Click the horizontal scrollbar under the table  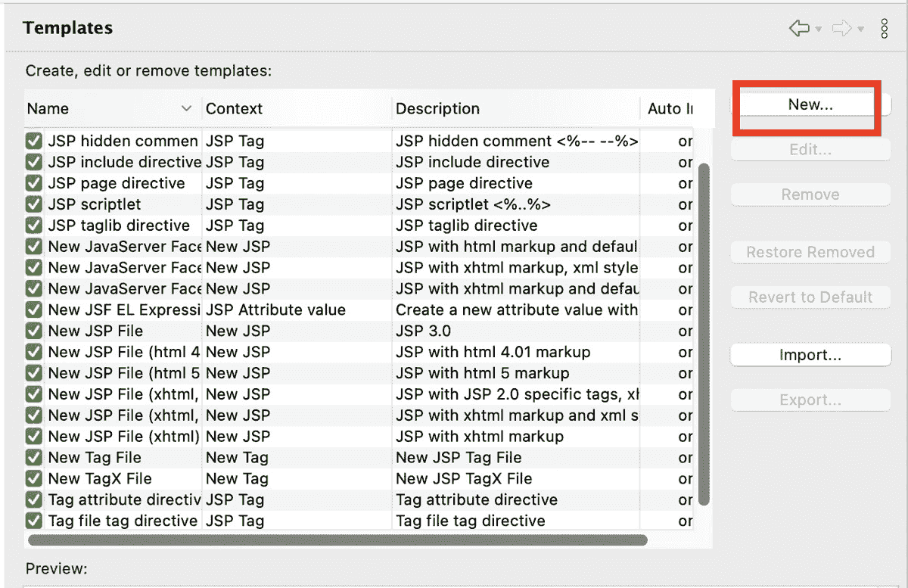337,540
